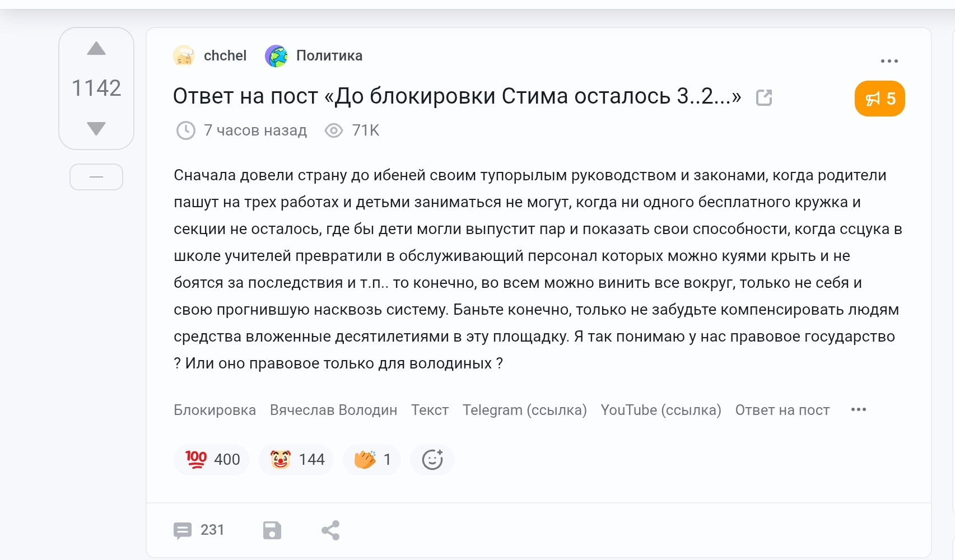Expand more tags with the ellipsis
The height and width of the screenshot is (560, 955).
click(x=858, y=409)
